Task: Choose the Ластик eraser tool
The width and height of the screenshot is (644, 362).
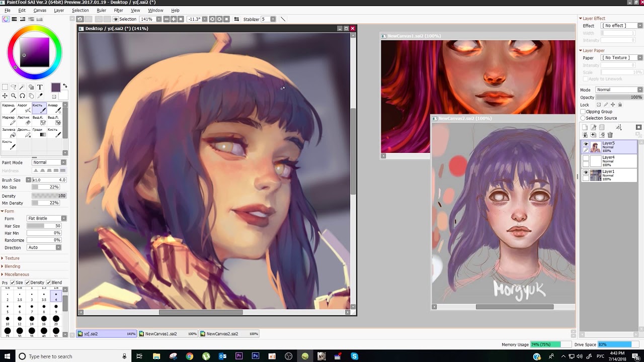Action: pyautogui.click(x=24, y=120)
